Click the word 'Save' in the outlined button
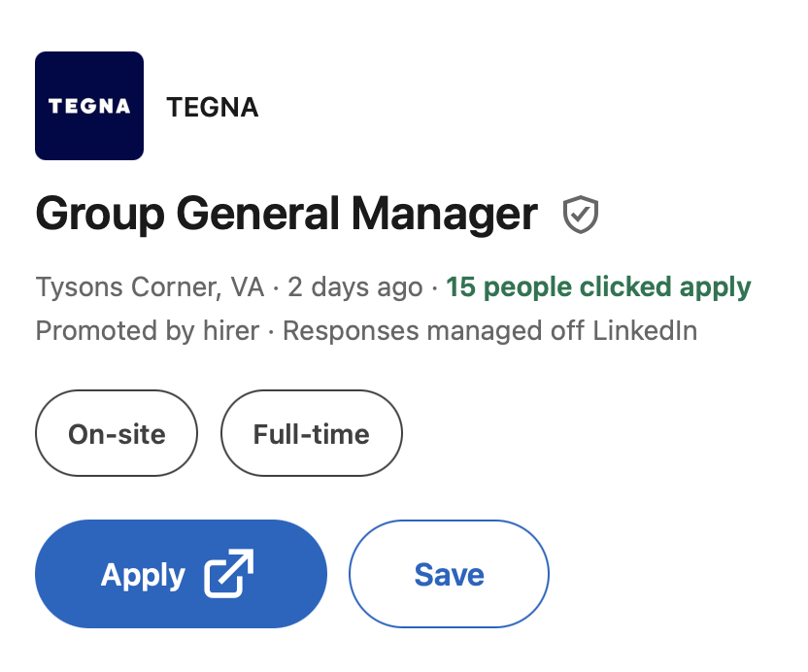This screenshot has width=808, height=672. point(450,575)
